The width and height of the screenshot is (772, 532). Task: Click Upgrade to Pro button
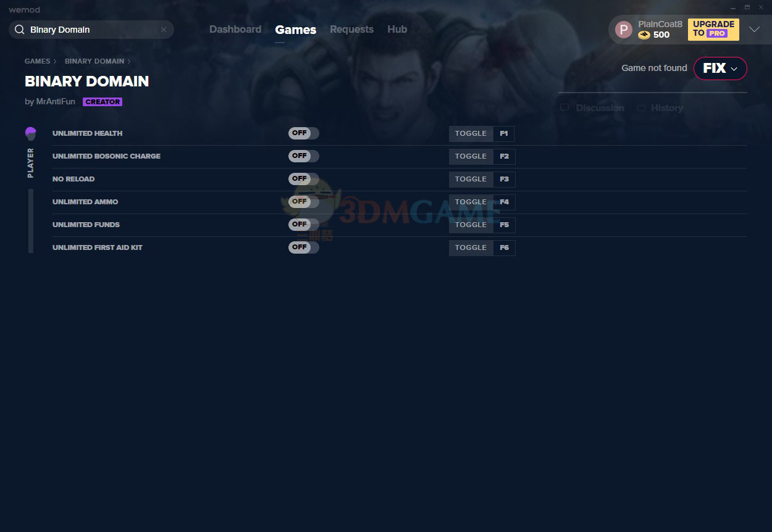[x=713, y=29]
